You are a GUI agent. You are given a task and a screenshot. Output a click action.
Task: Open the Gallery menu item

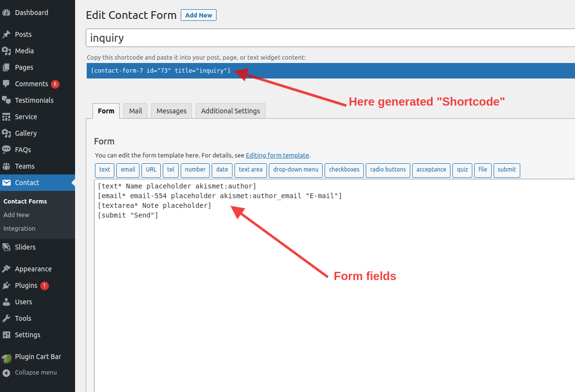(37, 133)
